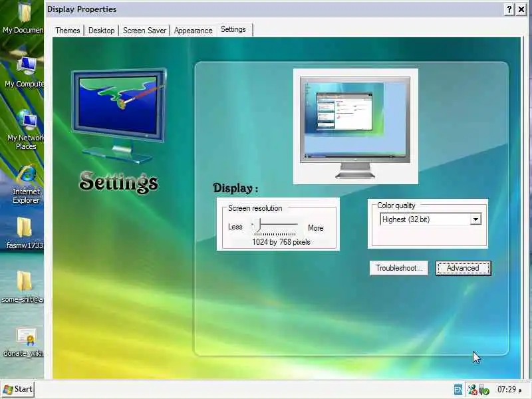Switch to the Themes tab
The image size is (532, 399).
(x=68, y=31)
